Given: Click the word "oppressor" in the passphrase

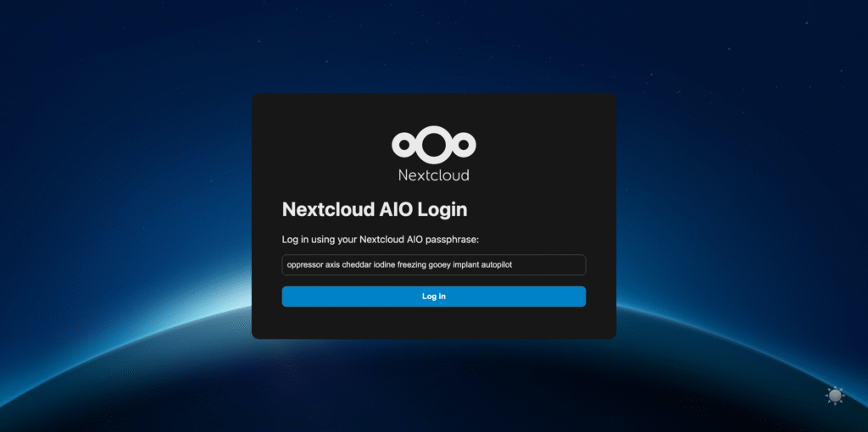Looking at the screenshot, I should [x=305, y=265].
